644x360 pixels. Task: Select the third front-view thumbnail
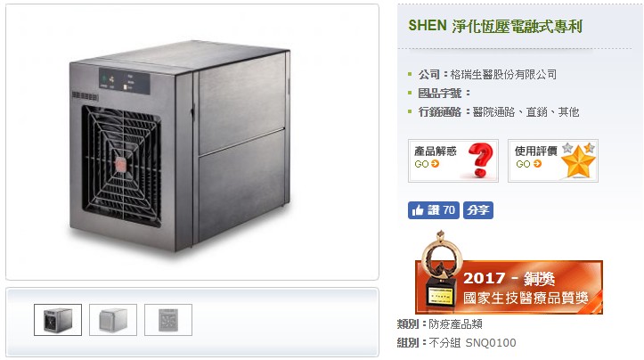[x=168, y=320]
